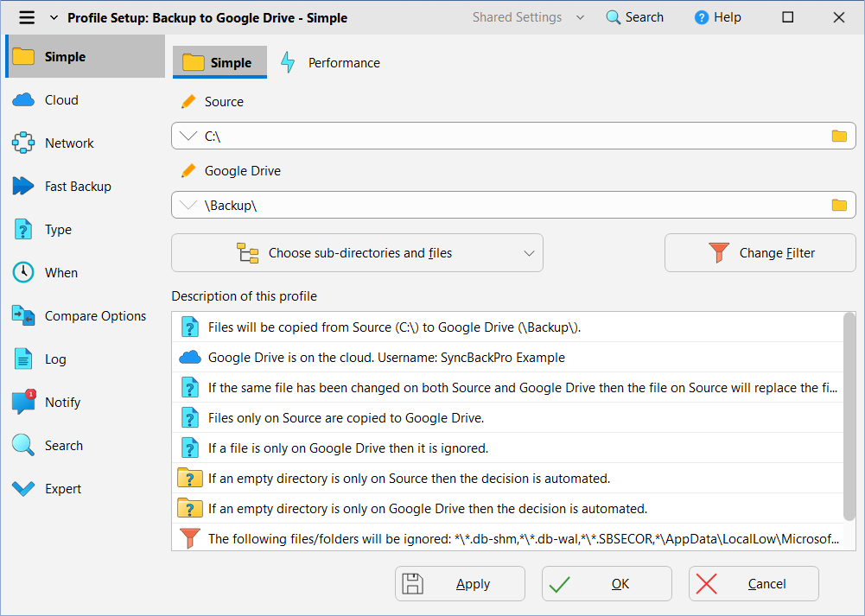Select 'file is only on Google Drive' ignored row
This screenshot has height=616, width=865.
pos(507,448)
